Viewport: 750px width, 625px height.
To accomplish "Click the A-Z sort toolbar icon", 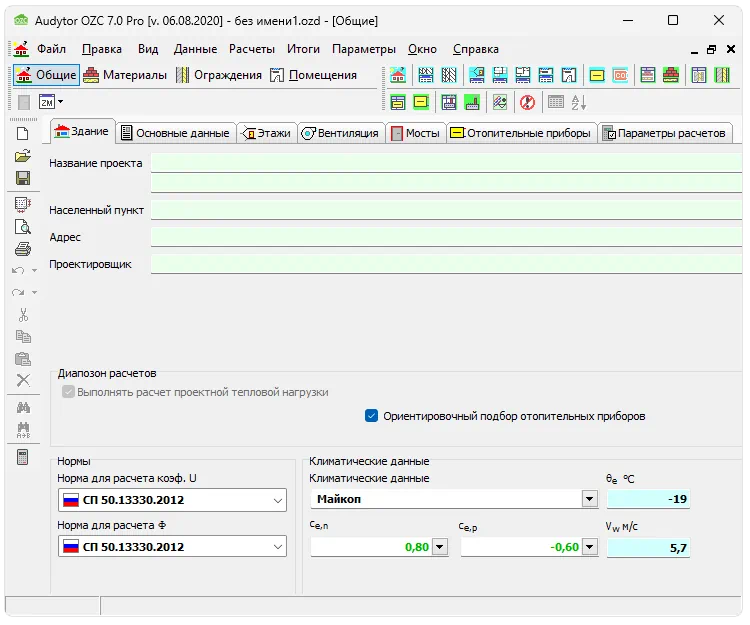I will [x=578, y=102].
